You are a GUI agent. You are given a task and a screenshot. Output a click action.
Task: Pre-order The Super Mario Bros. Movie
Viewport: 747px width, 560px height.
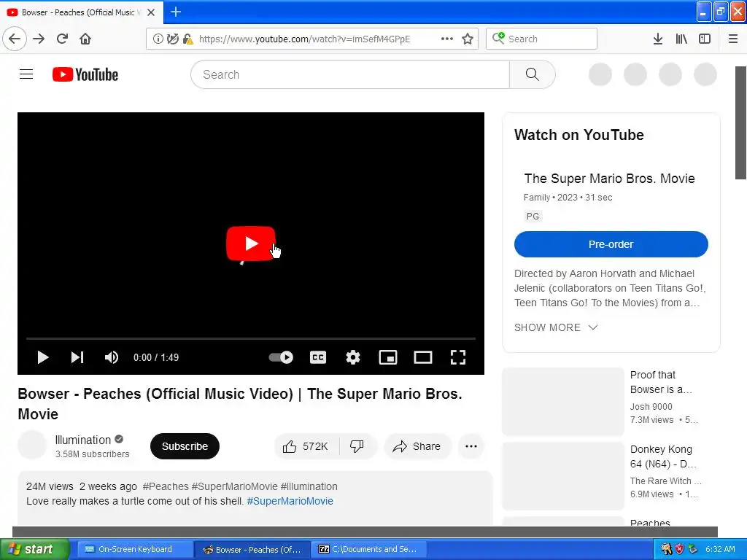[x=611, y=244]
